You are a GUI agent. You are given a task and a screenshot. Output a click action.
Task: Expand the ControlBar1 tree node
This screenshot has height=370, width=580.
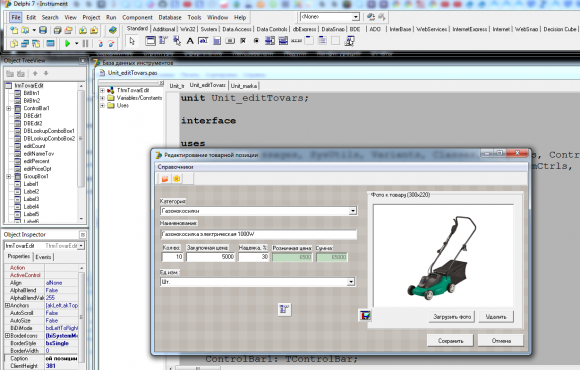(9, 108)
